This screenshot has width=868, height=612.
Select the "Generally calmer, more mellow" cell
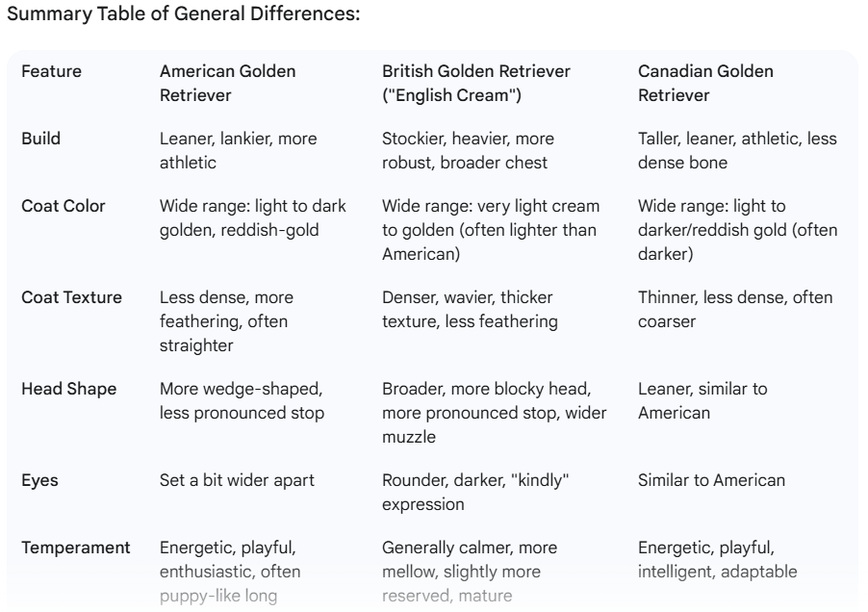click(469, 559)
